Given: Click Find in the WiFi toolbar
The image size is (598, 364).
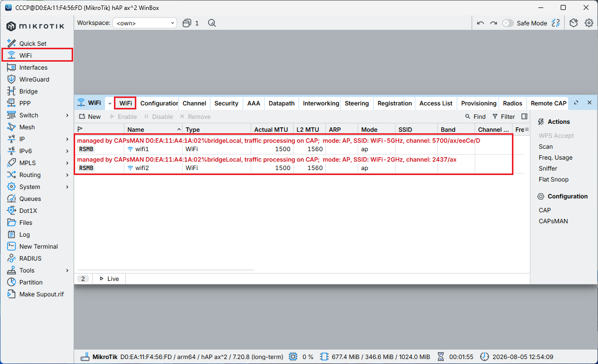Looking at the screenshot, I should click(475, 116).
